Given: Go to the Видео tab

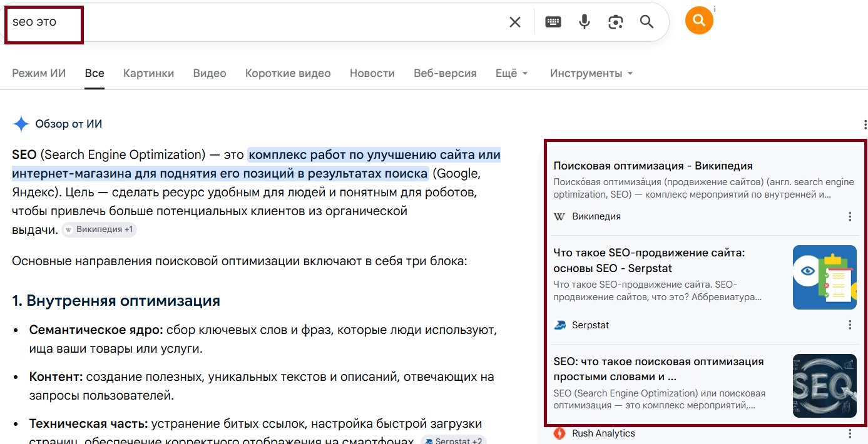Looking at the screenshot, I should point(210,73).
